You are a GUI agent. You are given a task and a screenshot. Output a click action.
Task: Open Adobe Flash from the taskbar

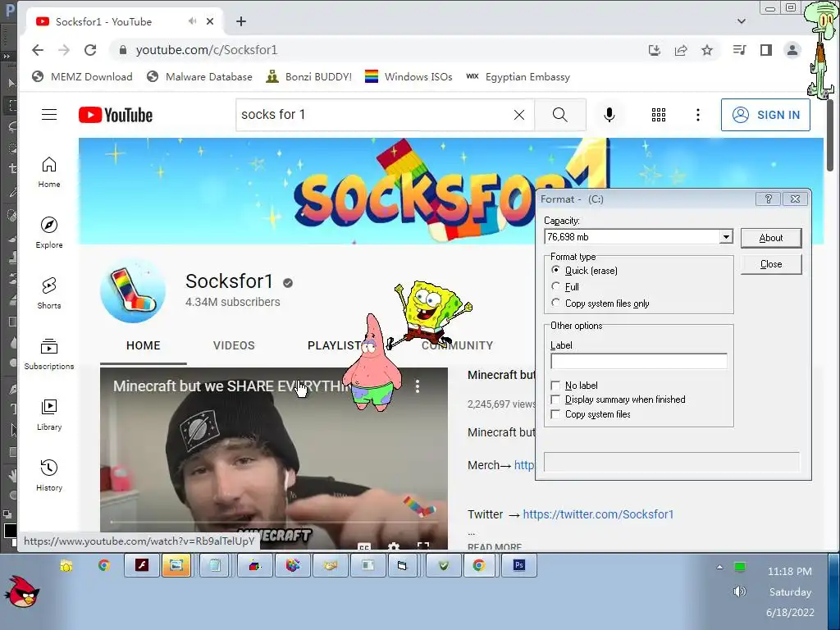[142, 565]
